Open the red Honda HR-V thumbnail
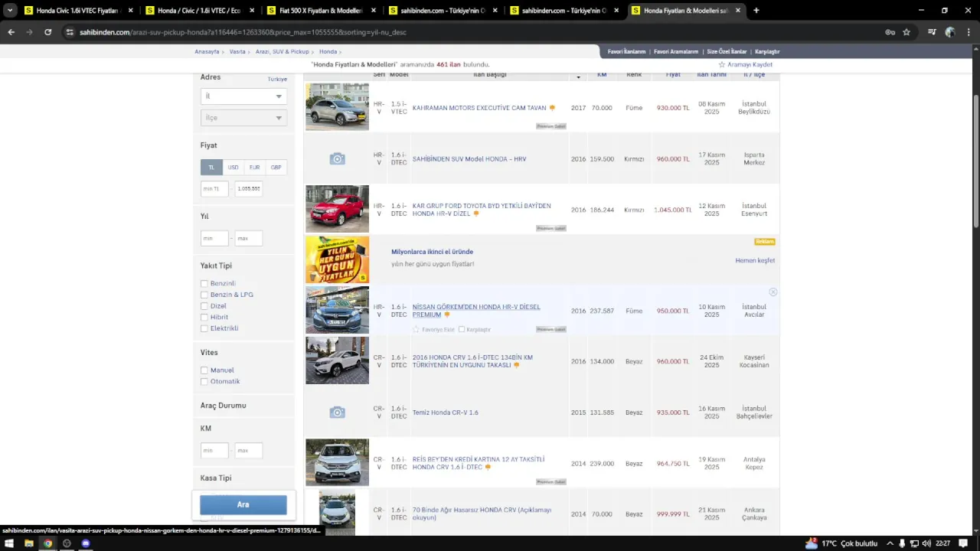The image size is (980, 551). point(337,209)
